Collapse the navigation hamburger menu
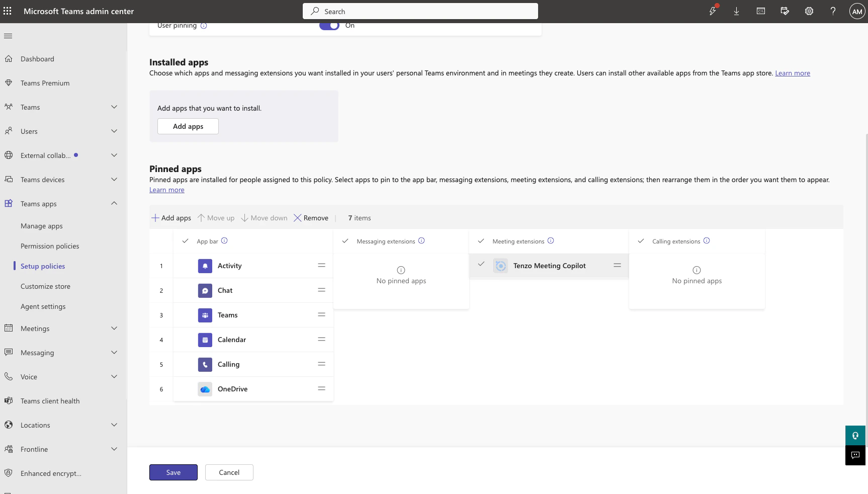 (x=8, y=36)
